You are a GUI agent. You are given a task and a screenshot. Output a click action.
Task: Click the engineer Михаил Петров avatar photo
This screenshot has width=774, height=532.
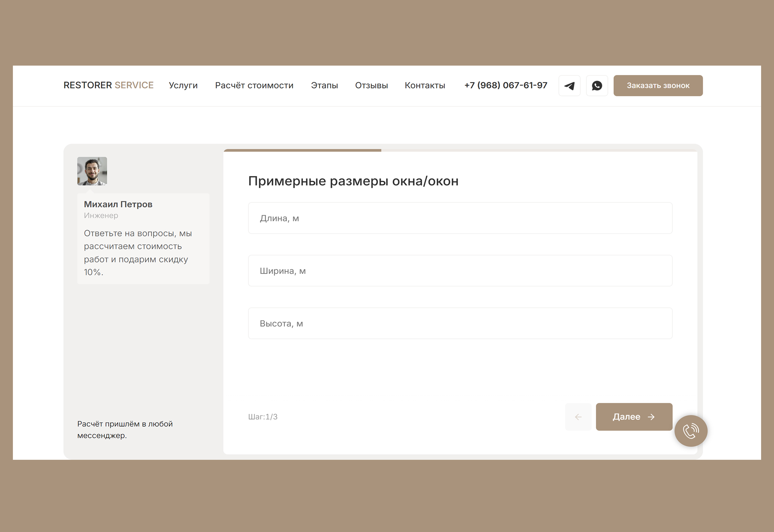[92, 171]
